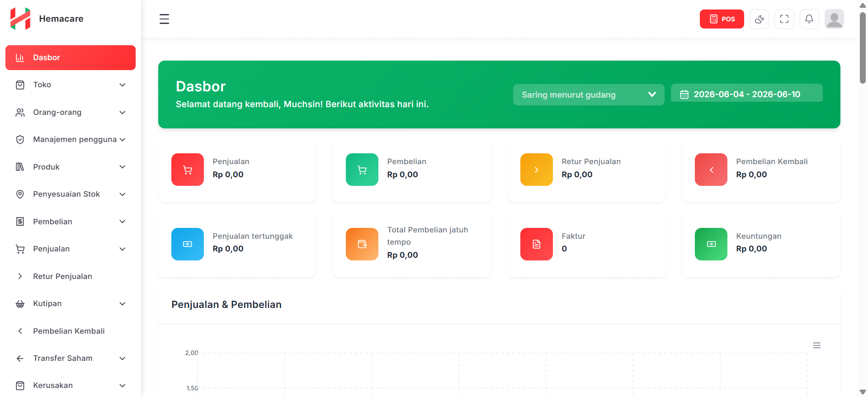Expand the sidebar Penjualan chevron

tap(122, 249)
